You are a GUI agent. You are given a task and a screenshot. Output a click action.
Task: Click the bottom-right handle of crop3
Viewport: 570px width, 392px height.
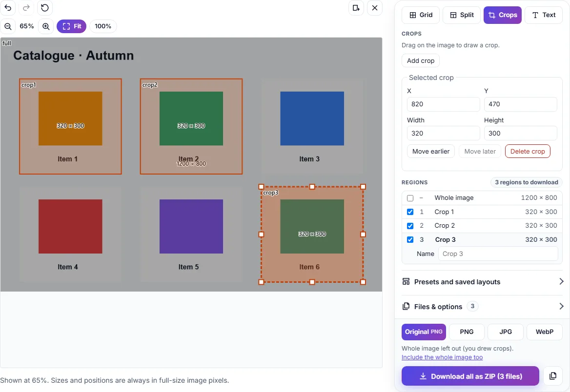(363, 282)
